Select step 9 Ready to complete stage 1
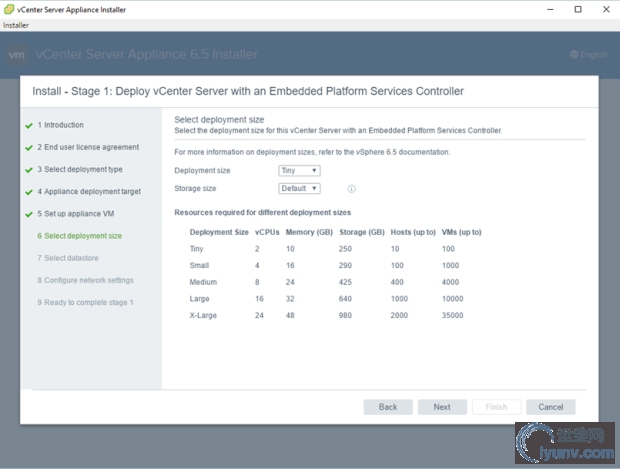The width and height of the screenshot is (620, 469). (85, 302)
